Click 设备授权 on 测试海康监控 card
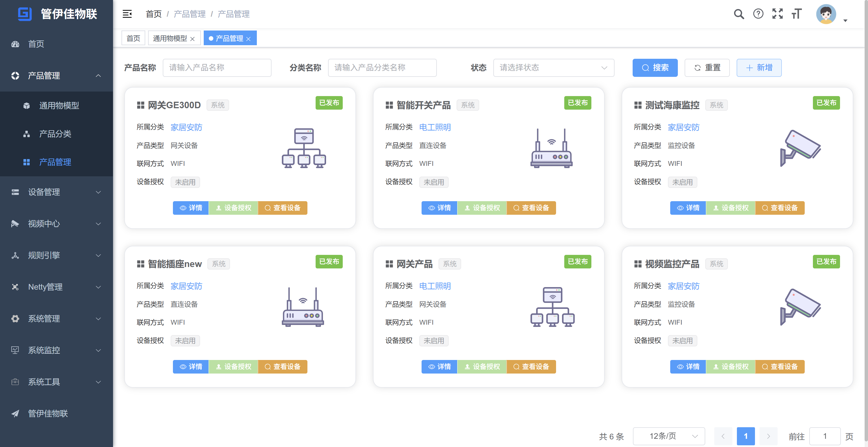 click(x=730, y=208)
